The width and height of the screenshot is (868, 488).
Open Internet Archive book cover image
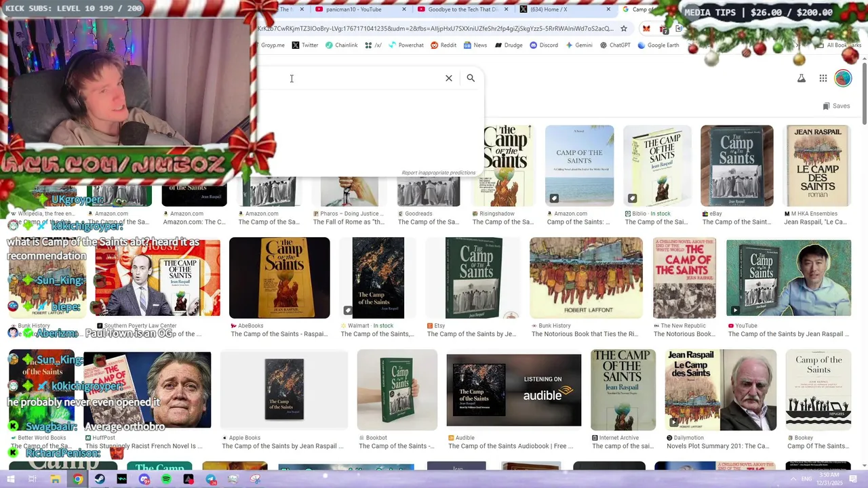click(623, 390)
